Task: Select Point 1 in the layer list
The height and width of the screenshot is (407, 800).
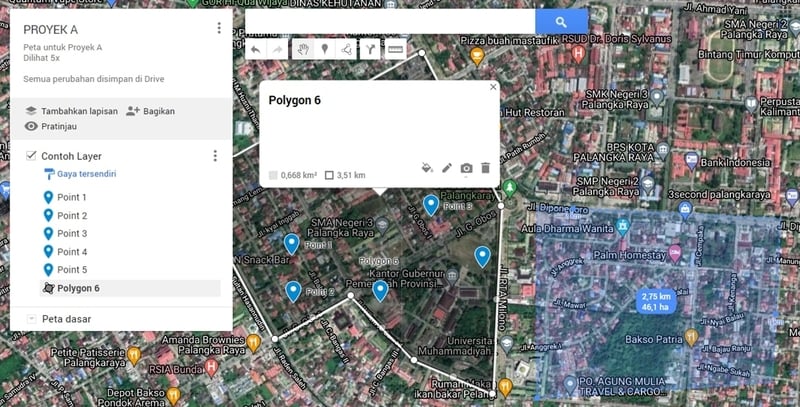Action: click(x=130, y=197)
